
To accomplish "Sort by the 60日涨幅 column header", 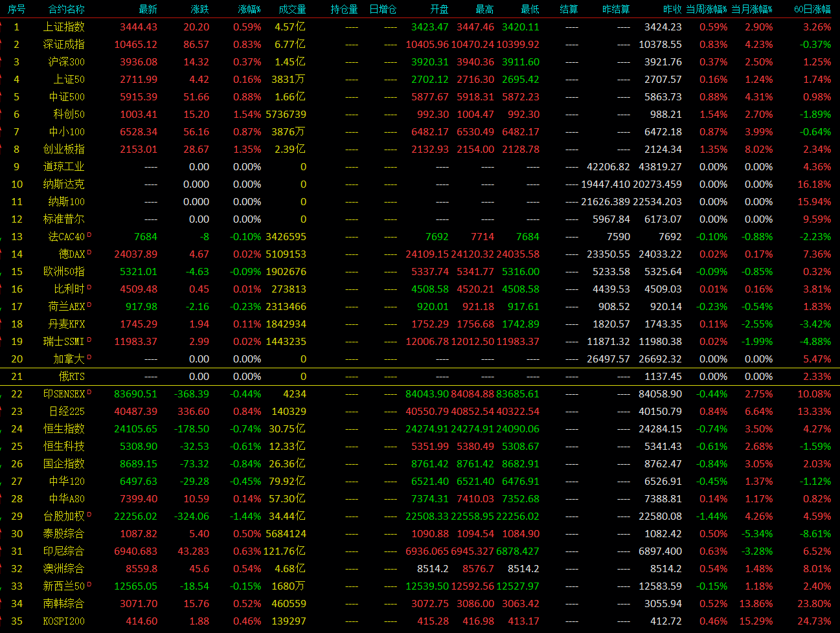I will point(813,9).
